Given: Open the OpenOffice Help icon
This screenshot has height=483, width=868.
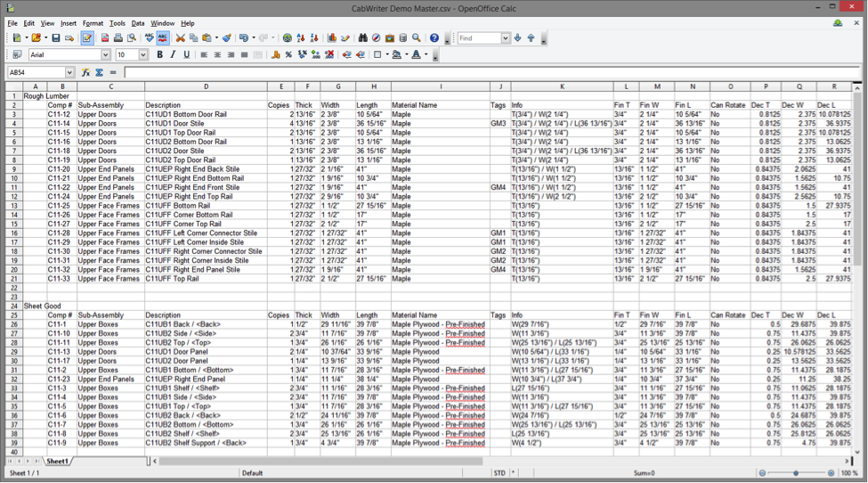Looking at the screenshot, I should click(434, 38).
